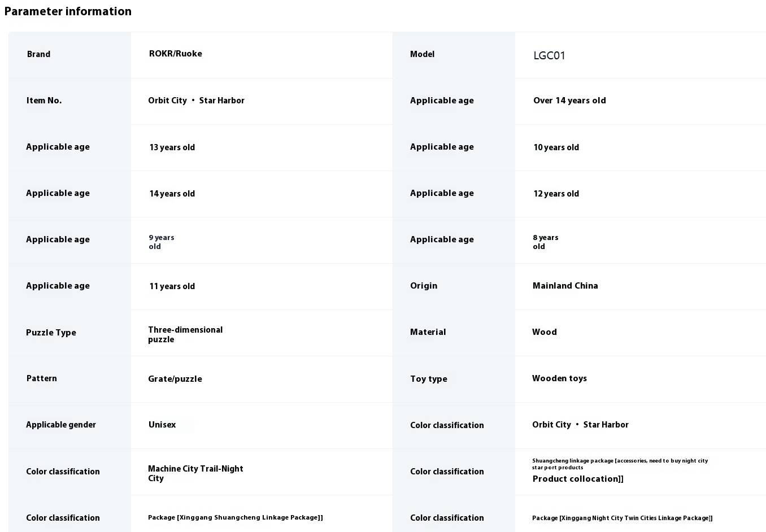Select the Grate/puzzle pattern value

[175, 379]
